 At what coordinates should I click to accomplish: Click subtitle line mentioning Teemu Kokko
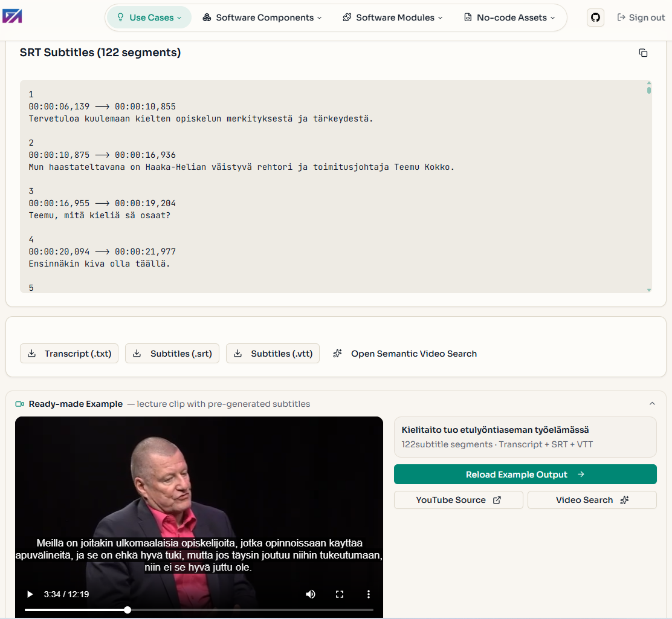pyautogui.click(x=241, y=167)
